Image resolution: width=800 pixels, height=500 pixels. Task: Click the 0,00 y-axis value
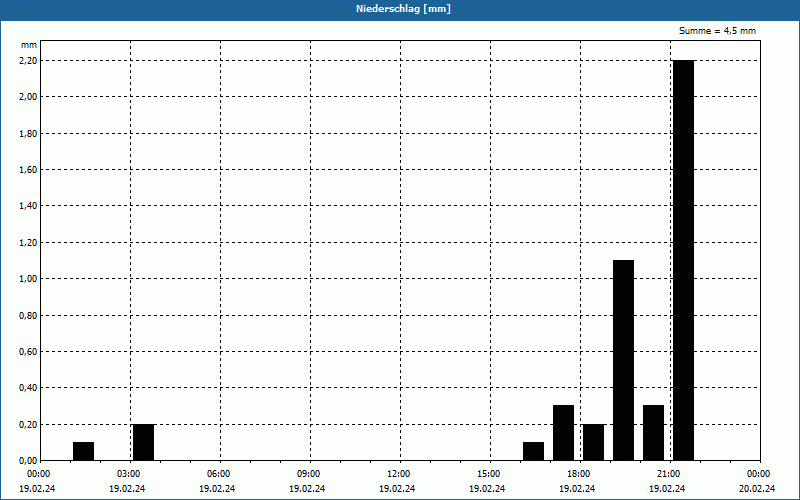point(28,461)
